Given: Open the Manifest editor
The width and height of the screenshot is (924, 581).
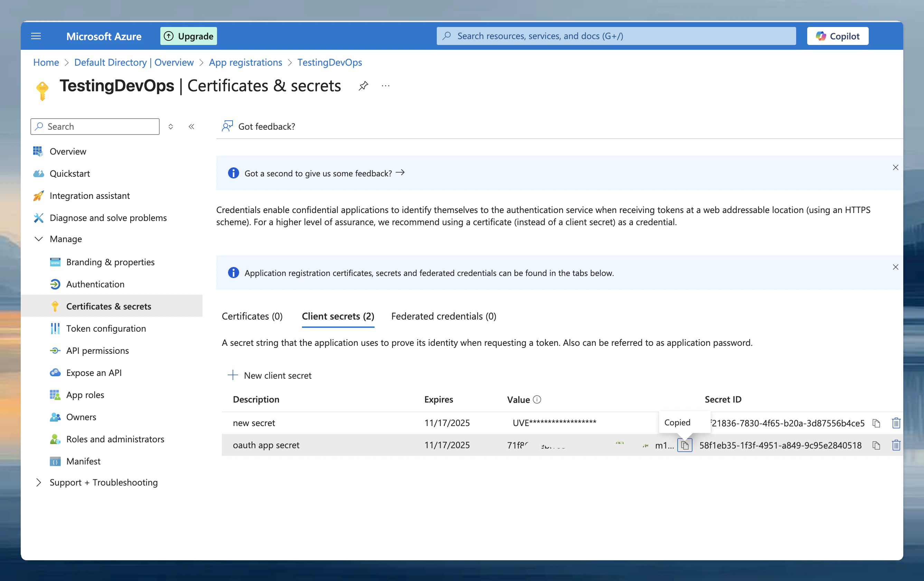Looking at the screenshot, I should pos(83,461).
